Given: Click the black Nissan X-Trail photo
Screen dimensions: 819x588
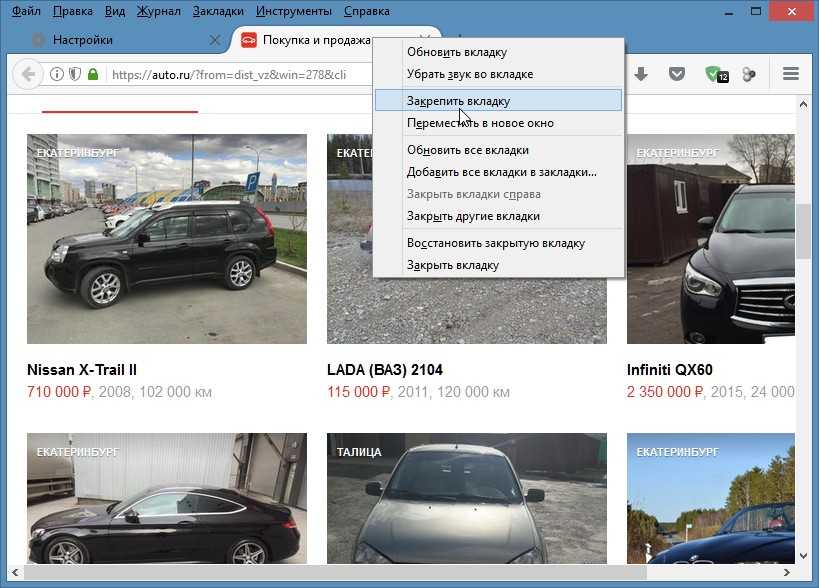Looking at the screenshot, I should 166,239.
